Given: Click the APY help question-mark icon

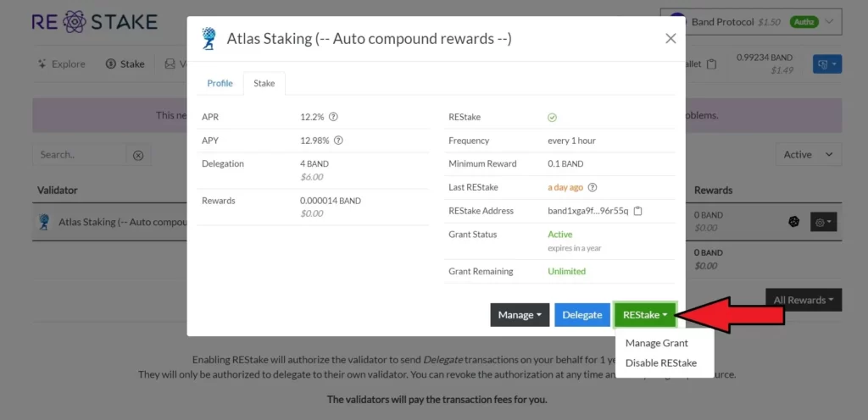Looking at the screenshot, I should (x=338, y=141).
